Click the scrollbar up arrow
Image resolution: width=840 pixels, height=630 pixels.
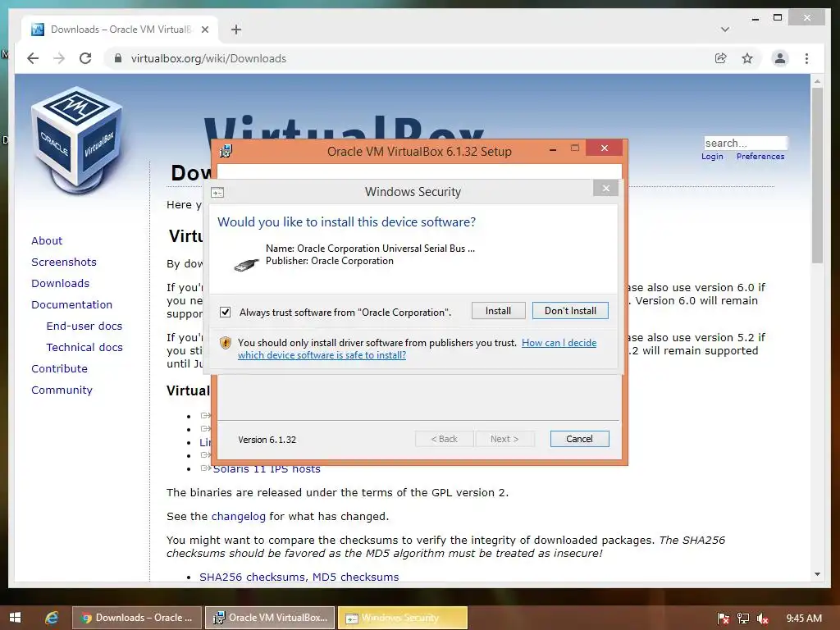[x=817, y=81]
